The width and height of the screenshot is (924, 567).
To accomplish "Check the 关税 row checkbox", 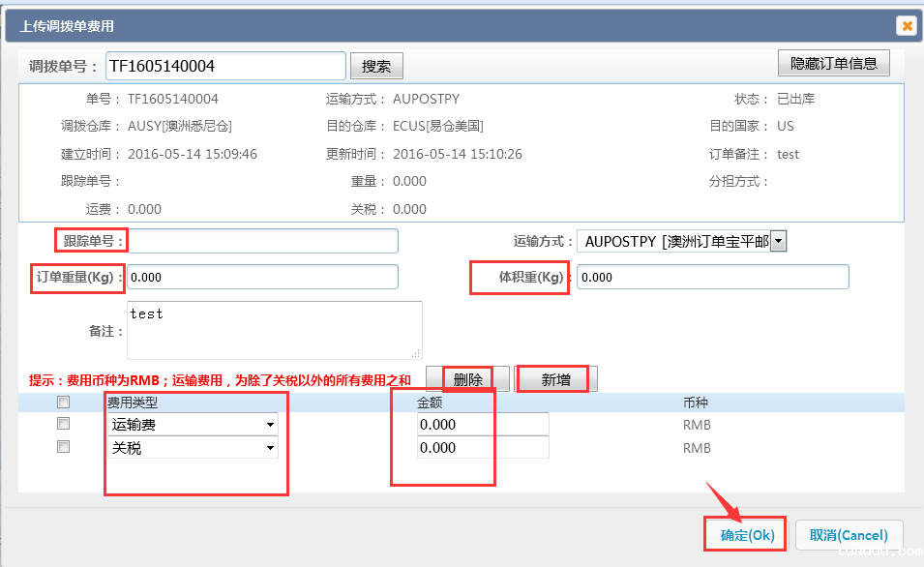I will point(63,446).
